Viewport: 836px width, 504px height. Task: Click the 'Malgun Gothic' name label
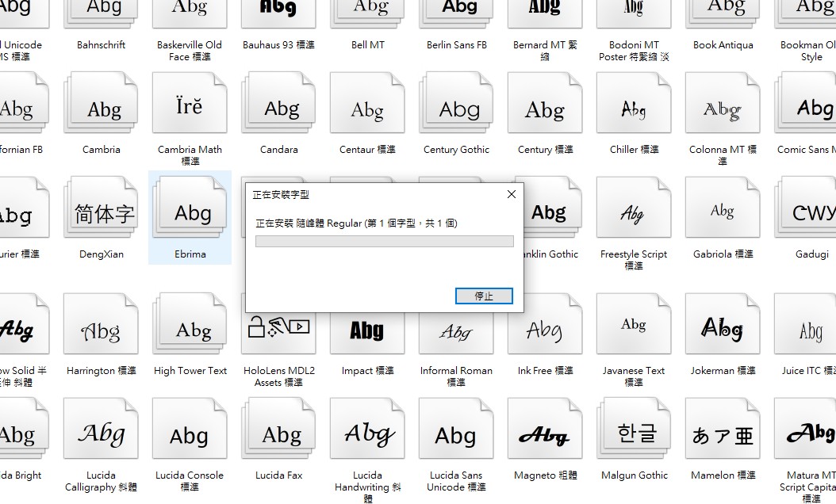point(634,475)
